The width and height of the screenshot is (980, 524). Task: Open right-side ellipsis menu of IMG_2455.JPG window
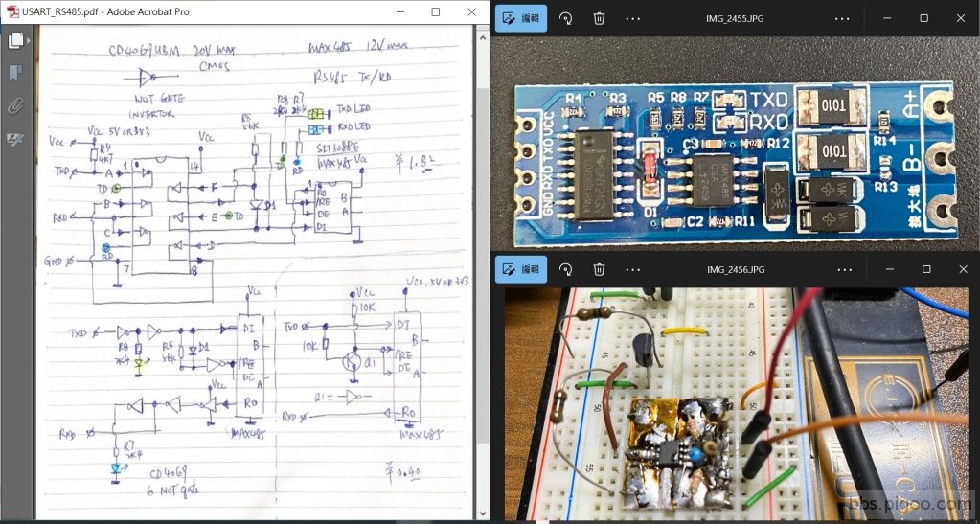(x=842, y=18)
